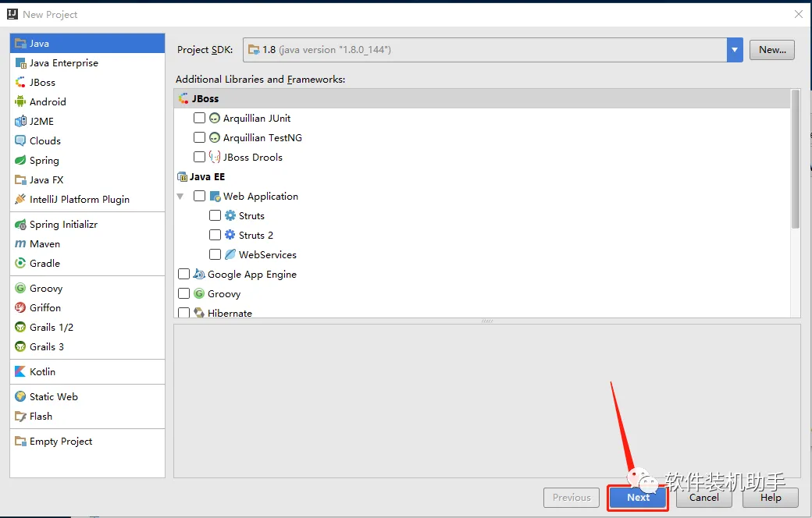
Task: Click the Grails 3 icon
Action: tap(21, 346)
